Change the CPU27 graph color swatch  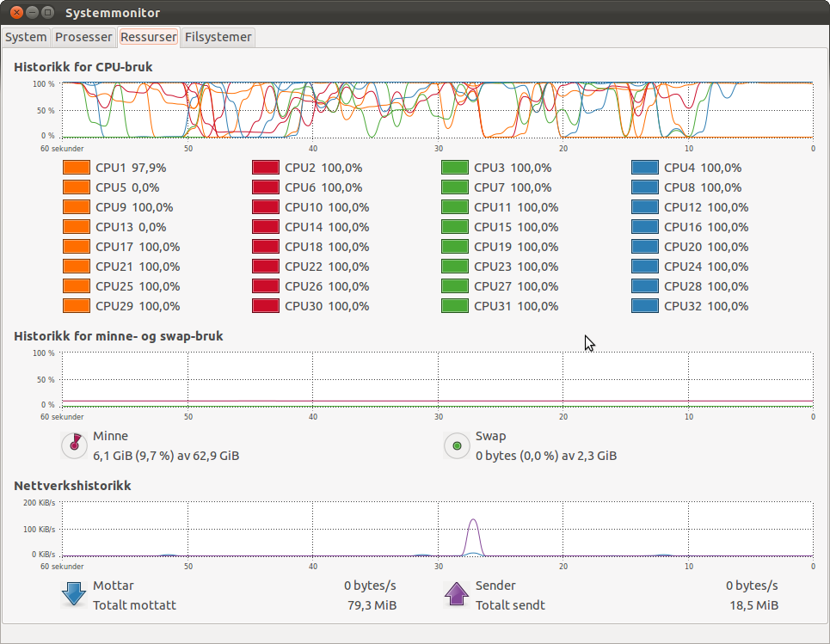455,286
